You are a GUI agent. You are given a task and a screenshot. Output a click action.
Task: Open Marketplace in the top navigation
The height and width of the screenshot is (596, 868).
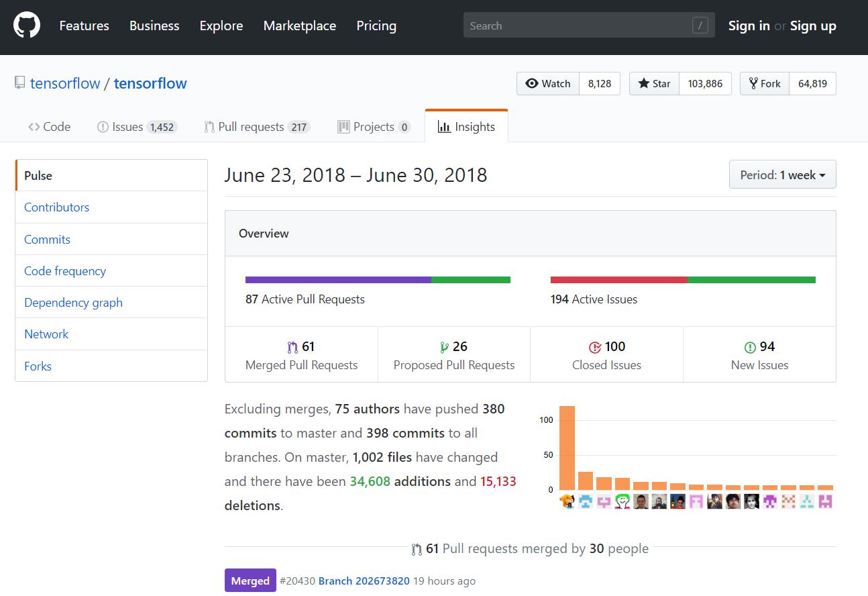[300, 26]
